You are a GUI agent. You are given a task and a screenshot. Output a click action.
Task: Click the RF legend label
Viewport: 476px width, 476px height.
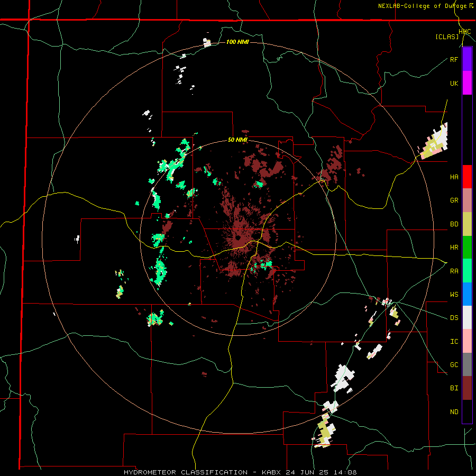tap(454, 59)
